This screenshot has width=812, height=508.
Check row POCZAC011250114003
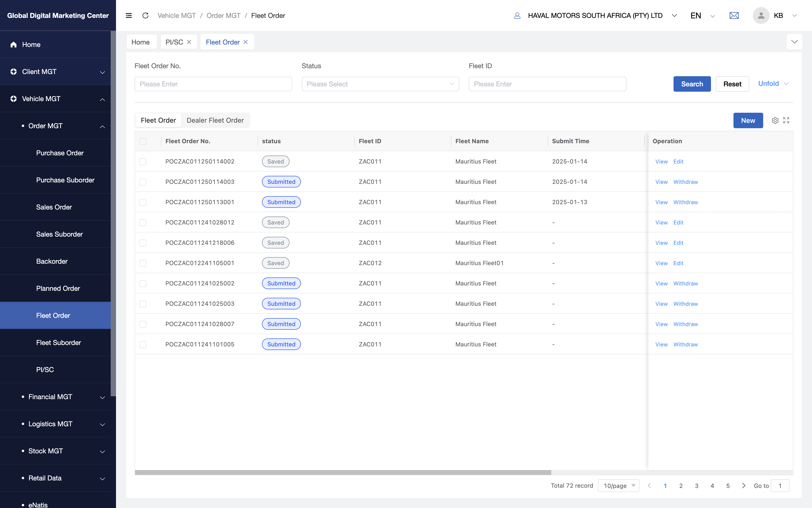143,182
